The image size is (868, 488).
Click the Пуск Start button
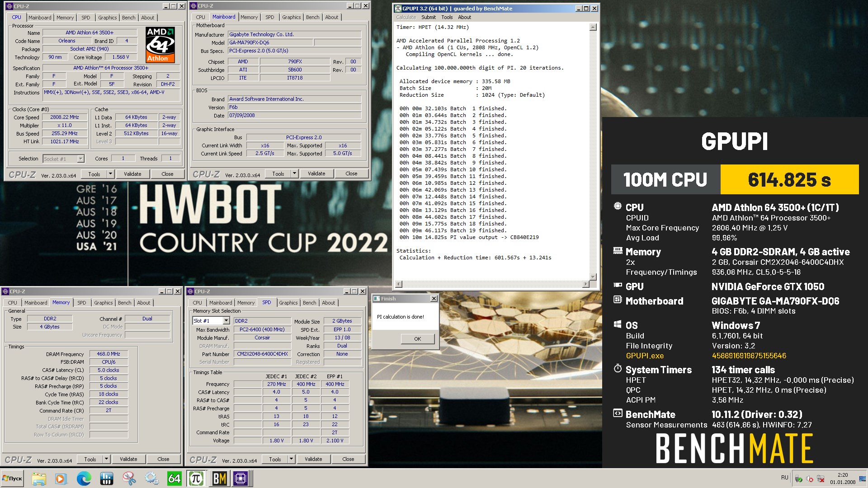click(x=13, y=479)
